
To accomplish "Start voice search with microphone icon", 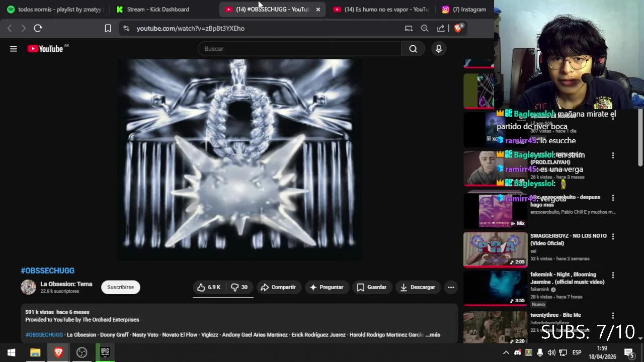I will pos(439,49).
